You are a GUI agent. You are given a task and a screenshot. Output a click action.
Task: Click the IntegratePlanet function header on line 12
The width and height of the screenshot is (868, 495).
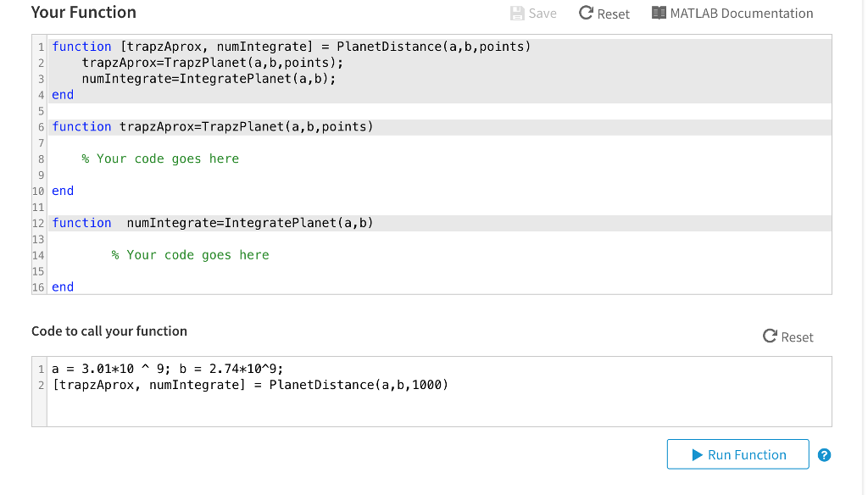pyautogui.click(x=212, y=223)
